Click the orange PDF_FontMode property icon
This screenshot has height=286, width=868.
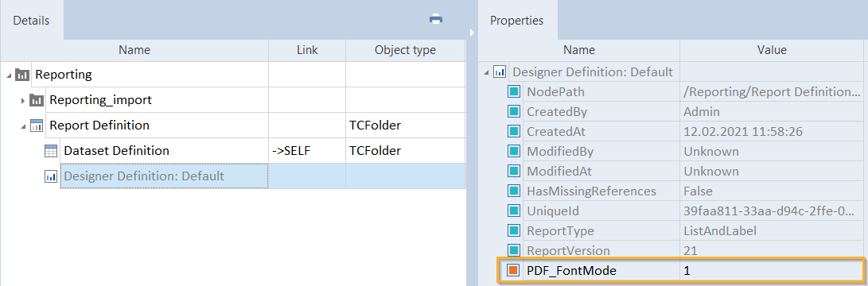click(x=514, y=271)
